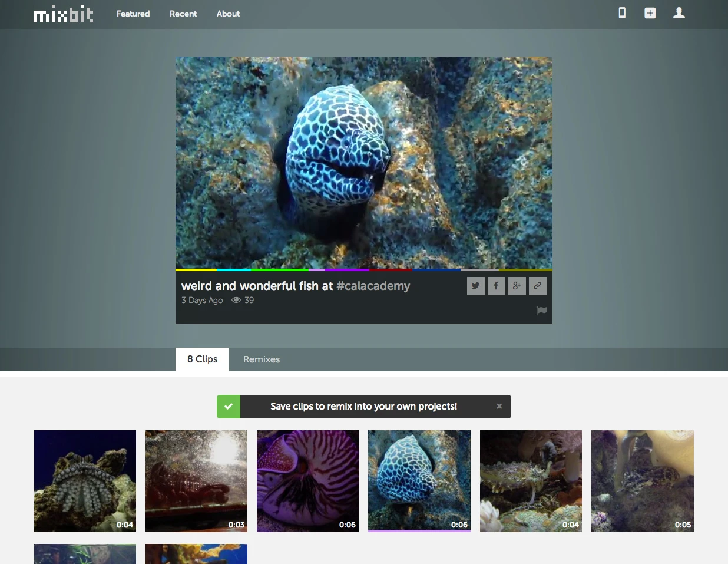Open the Featured page
Screen dimensions: 728x564
(x=133, y=14)
